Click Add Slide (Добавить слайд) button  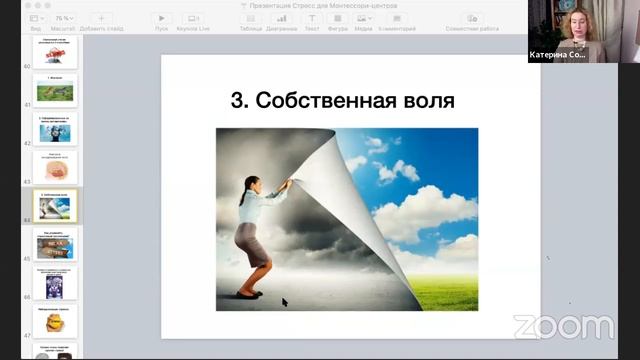click(101, 19)
